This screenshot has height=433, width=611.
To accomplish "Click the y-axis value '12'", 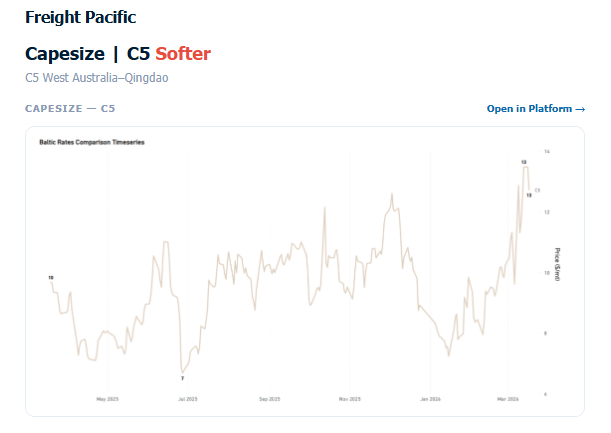I will coord(547,212).
